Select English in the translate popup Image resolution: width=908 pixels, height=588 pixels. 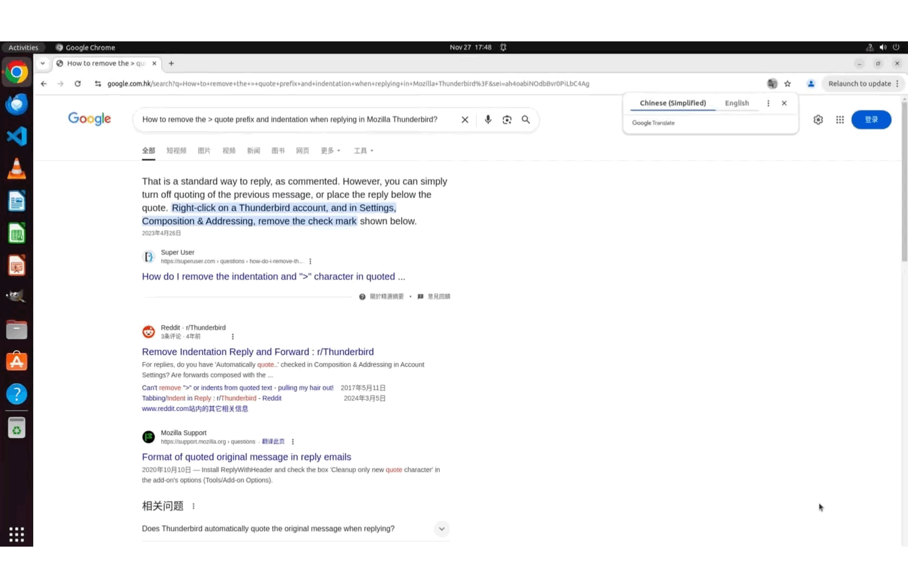pyautogui.click(x=737, y=103)
